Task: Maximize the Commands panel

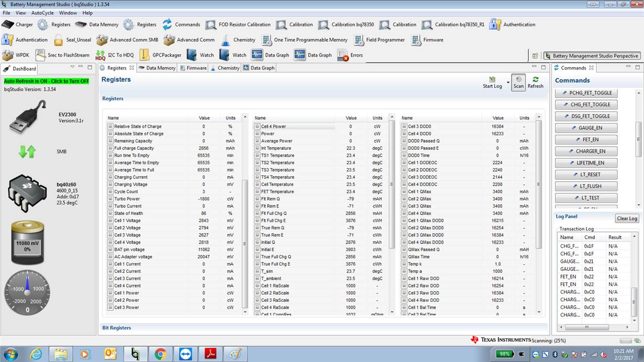Action: tap(637, 67)
